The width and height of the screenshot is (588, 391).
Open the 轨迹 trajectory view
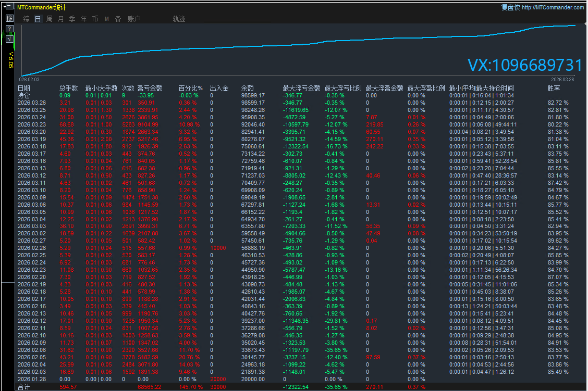(x=179, y=19)
